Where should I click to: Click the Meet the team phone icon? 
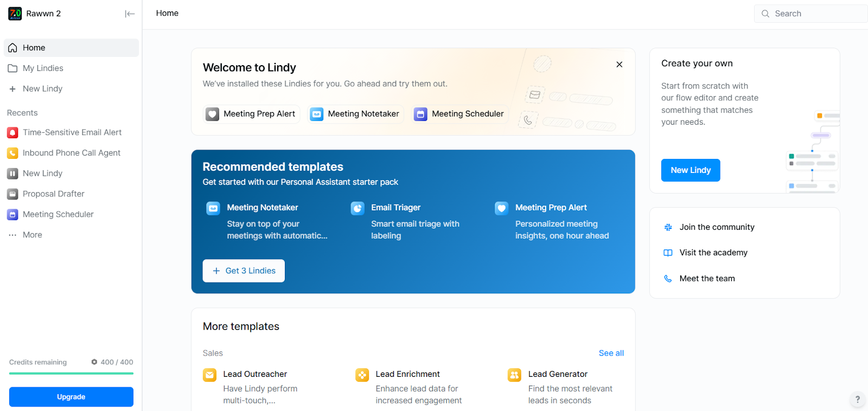(x=668, y=279)
